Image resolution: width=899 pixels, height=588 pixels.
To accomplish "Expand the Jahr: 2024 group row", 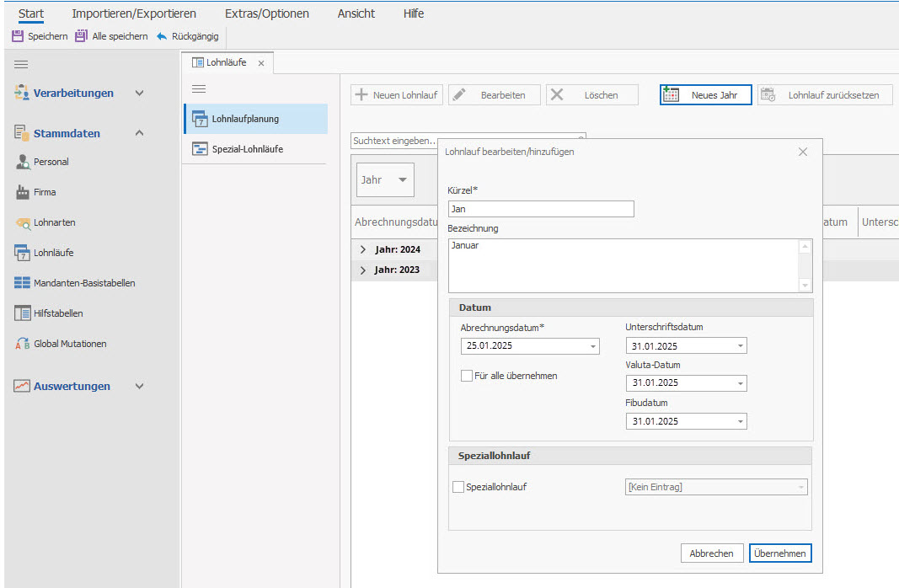I will pos(363,249).
